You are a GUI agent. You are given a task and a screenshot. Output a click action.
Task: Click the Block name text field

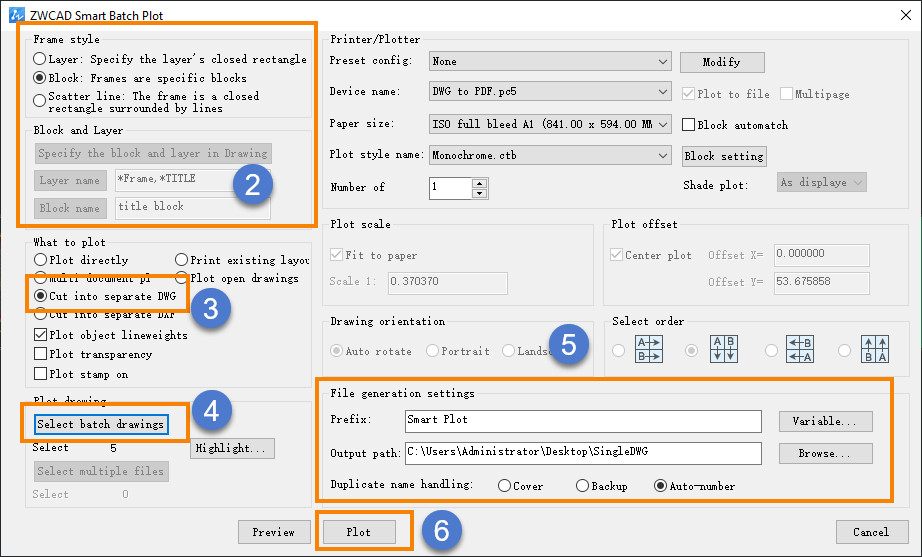click(x=193, y=208)
